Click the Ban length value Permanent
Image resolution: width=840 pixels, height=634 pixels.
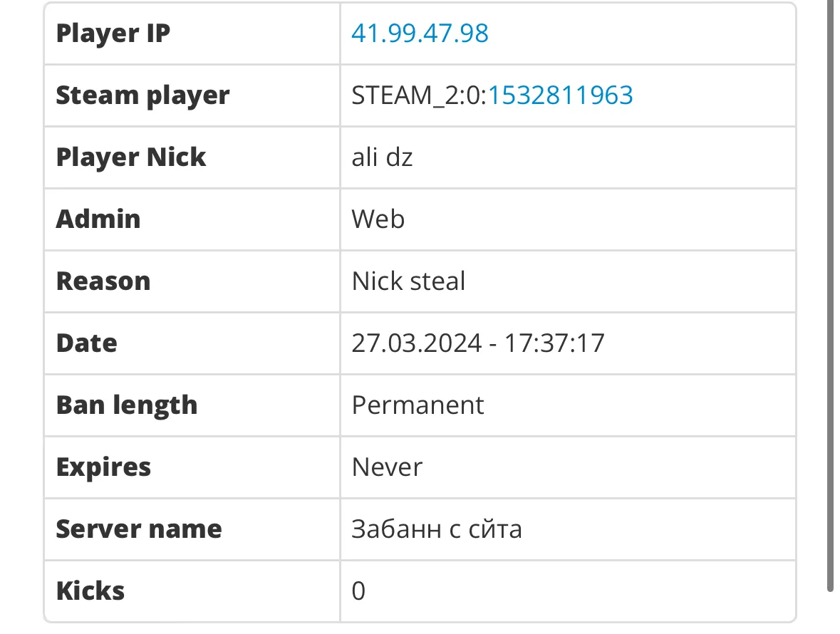(x=418, y=405)
